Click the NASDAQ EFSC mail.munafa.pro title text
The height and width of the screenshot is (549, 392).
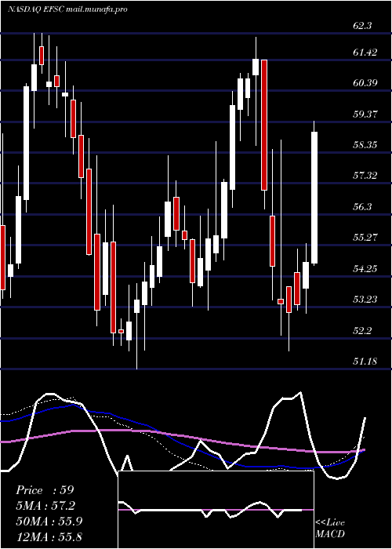pos(67,9)
